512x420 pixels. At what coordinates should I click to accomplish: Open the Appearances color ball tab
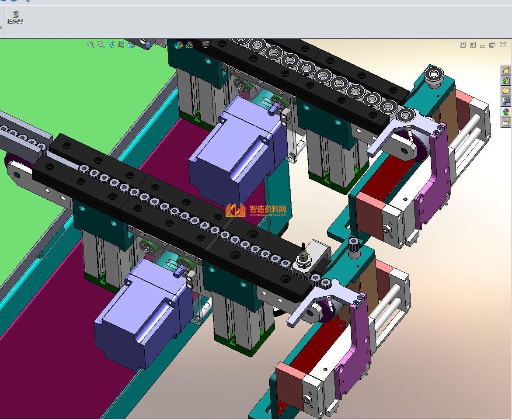click(x=506, y=112)
